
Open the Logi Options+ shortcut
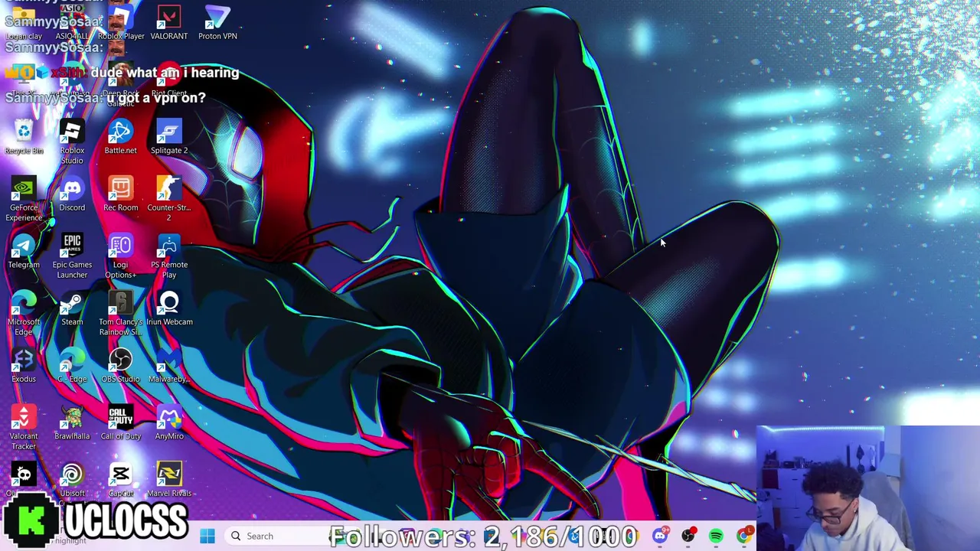120,256
